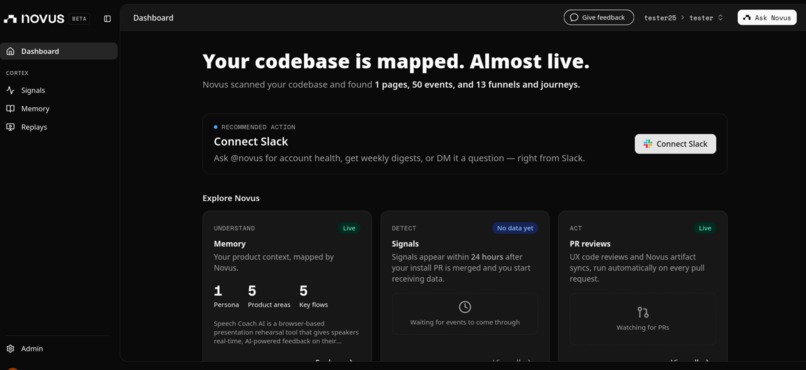Click the Novus icon in Ask Novus button
806x370 pixels.
(x=747, y=17)
